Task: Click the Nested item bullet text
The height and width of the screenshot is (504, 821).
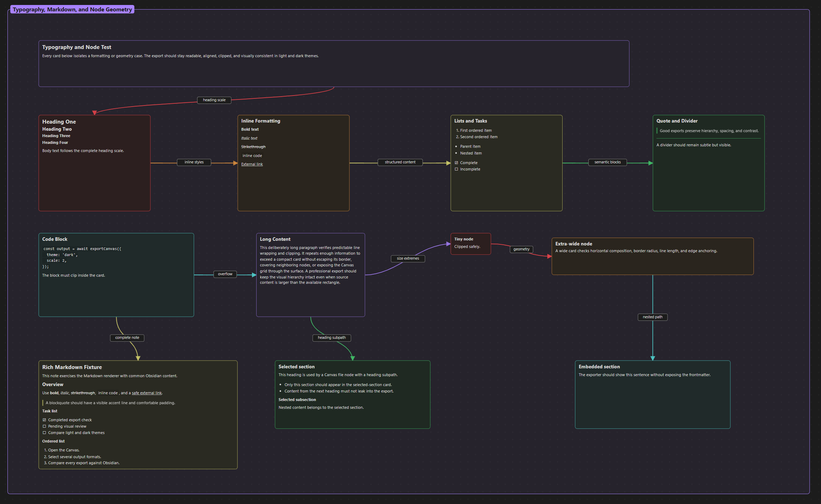Action: [x=471, y=153]
